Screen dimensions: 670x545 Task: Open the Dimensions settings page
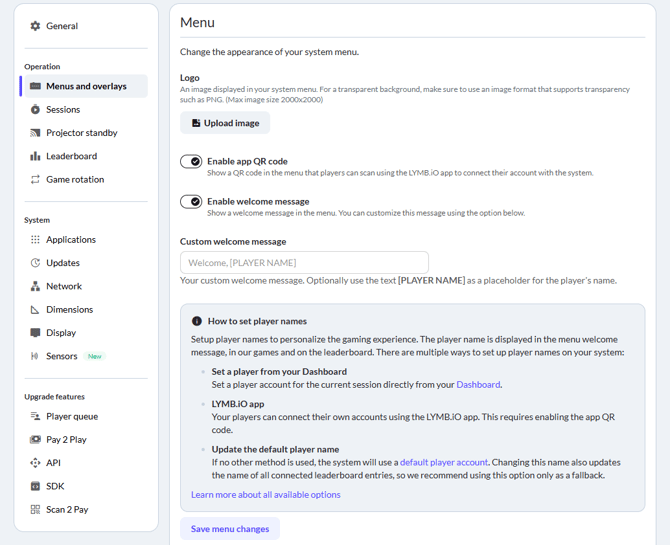(x=69, y=310)
